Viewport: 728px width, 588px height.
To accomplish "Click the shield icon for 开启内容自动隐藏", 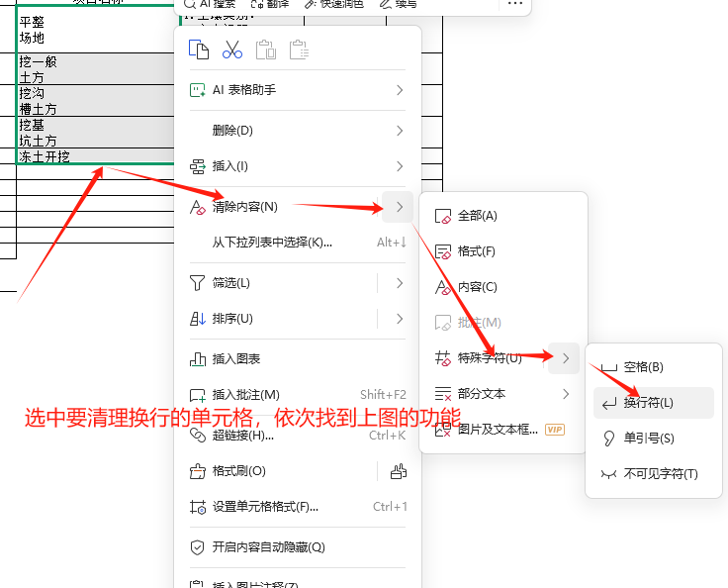I will pyautogui.click(x=197, y=546).
